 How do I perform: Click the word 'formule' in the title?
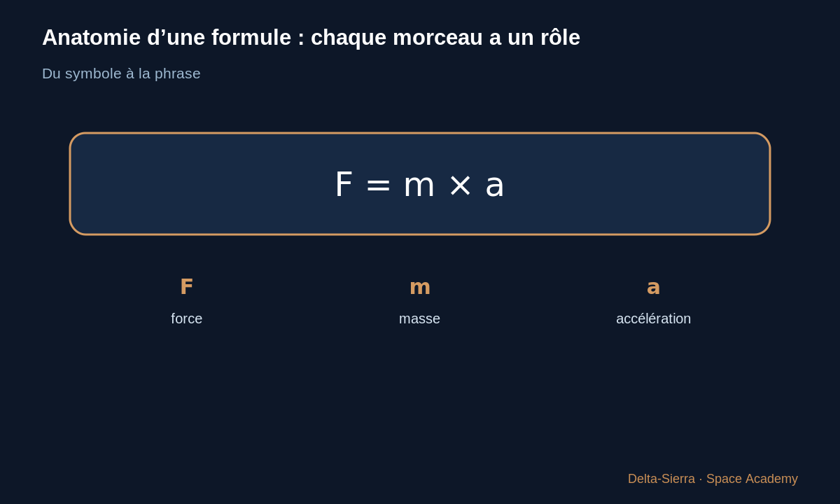coord(251,38)
